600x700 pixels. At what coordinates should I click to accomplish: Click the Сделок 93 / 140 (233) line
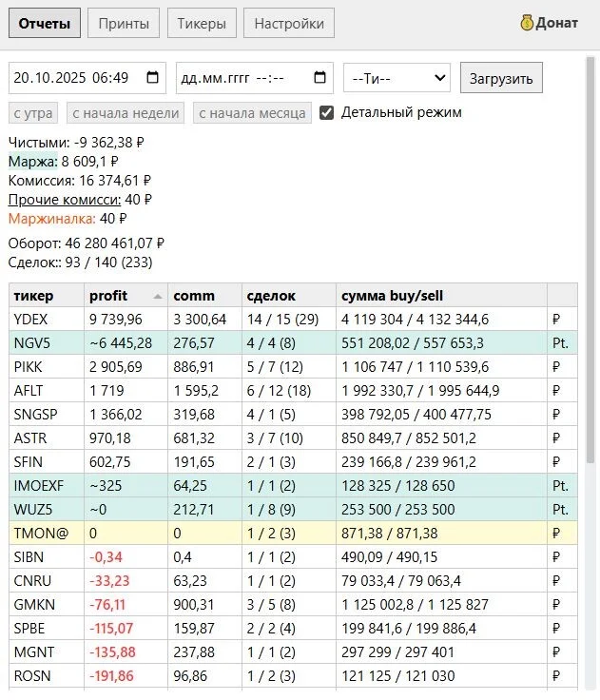[81, 262]
